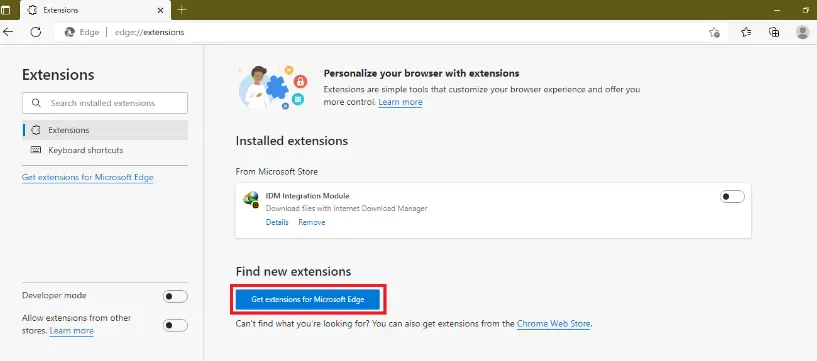Open the Collections icon
The width and height of the screenshot is (817, 361).
pyautogui.click(x=774, y=32)
